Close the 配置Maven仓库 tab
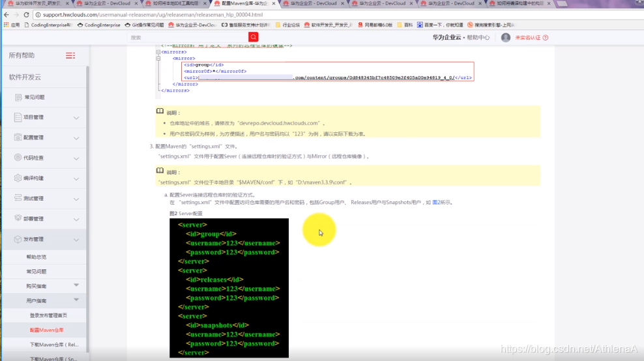Image resolution: width=644 pixels, height=361 pixels. 274,3
